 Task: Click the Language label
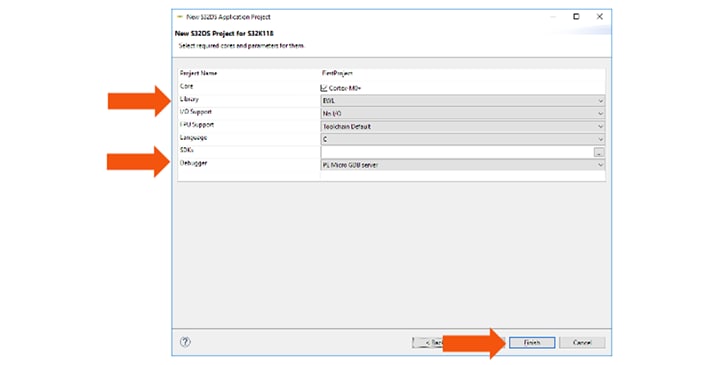tap(193, 138)
